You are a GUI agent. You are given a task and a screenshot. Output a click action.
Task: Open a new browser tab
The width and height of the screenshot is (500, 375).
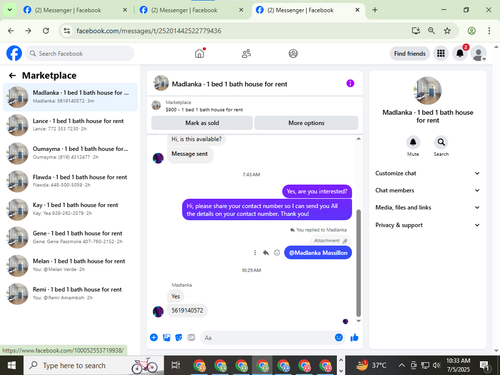tap(375, 10)
